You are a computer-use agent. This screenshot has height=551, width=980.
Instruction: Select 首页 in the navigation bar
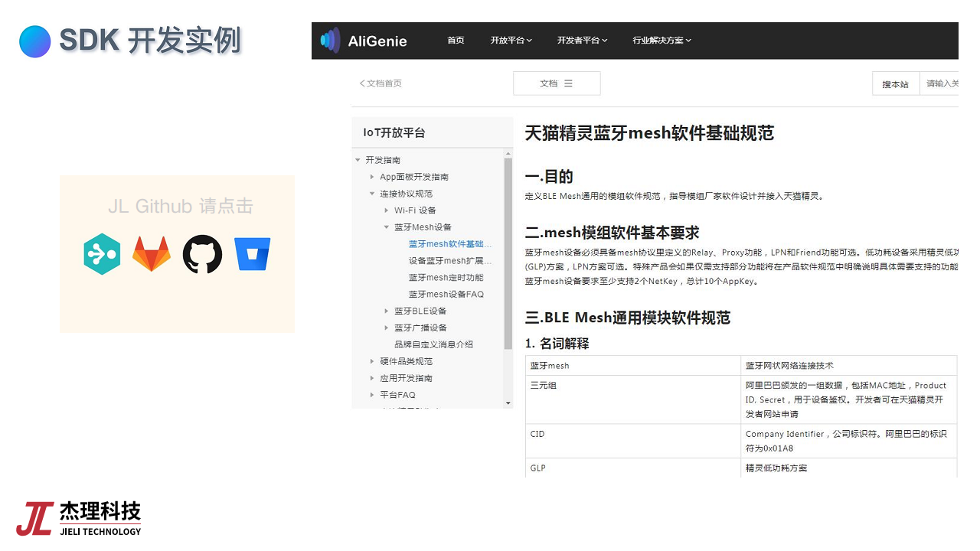click(456, 41)
